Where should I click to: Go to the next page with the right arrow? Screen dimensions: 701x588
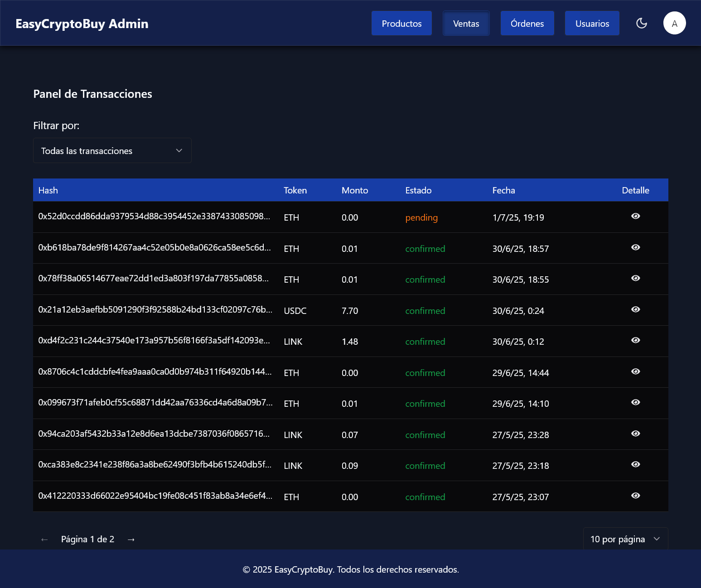point(131,539)
